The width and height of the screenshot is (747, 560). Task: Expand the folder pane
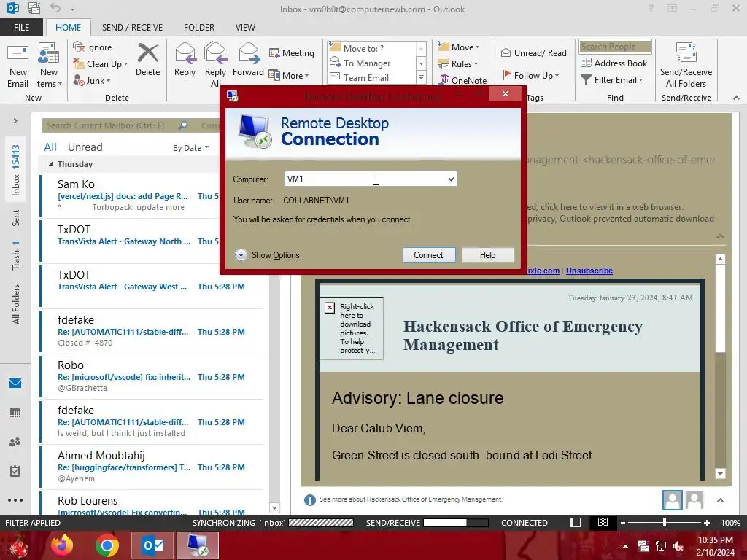(15, 121)
